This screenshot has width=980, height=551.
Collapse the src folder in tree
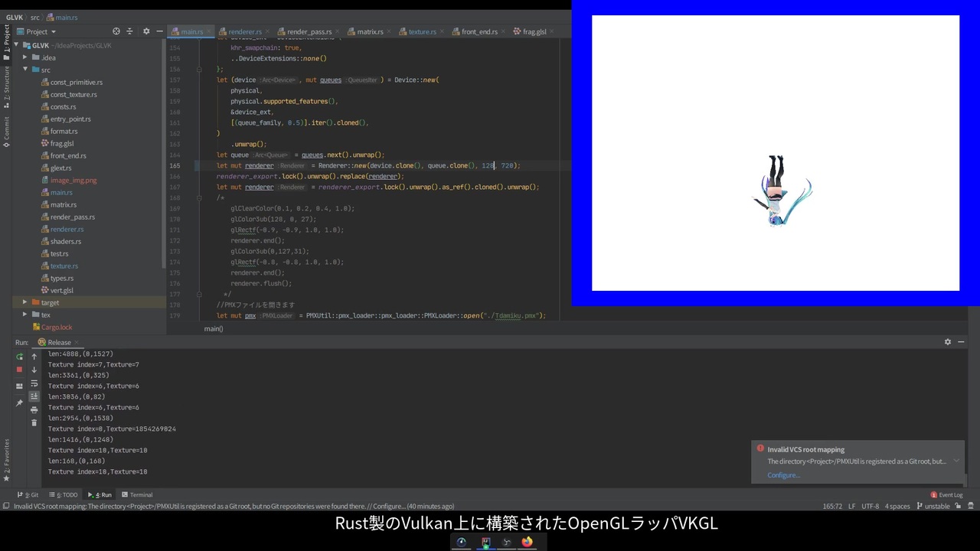point(24,70)
